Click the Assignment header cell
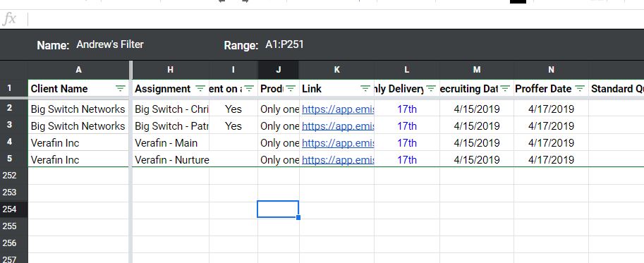Screen dimensions: 644x263 (171, 89)
